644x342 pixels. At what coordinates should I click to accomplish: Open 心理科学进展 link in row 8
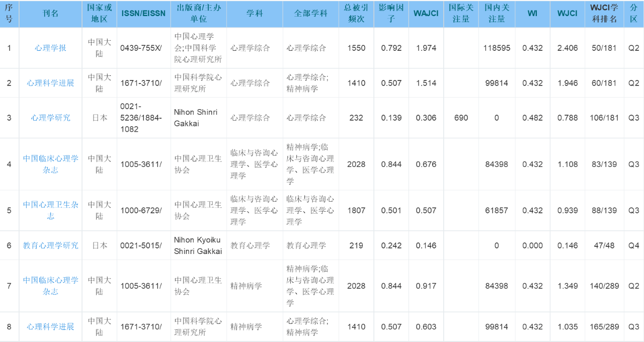pyautogui.click(x=50, y=327)
